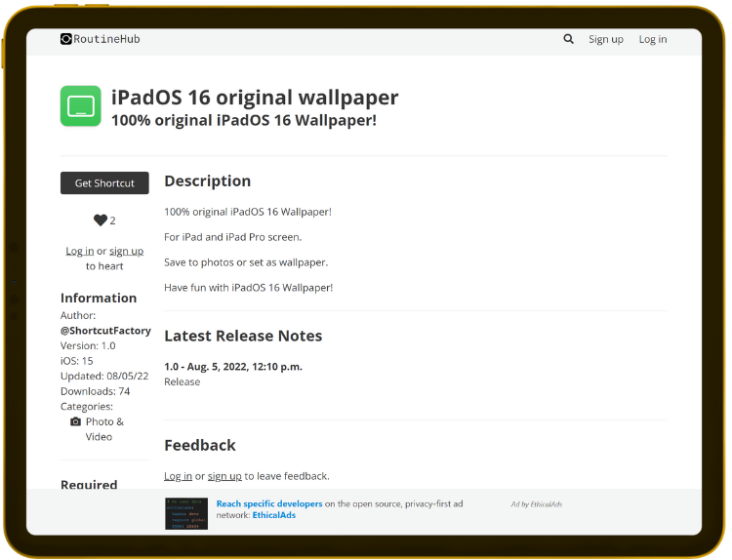This screenshot has height=560, width=732.
Task: Click Sign up in the top bar
Action: pyautogui.click(x=605, y=40)
